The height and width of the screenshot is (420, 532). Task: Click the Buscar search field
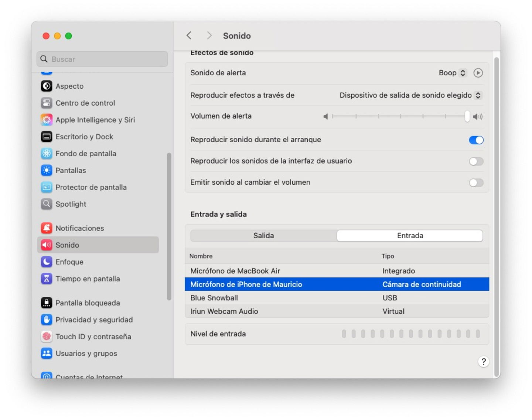point(102,59)
